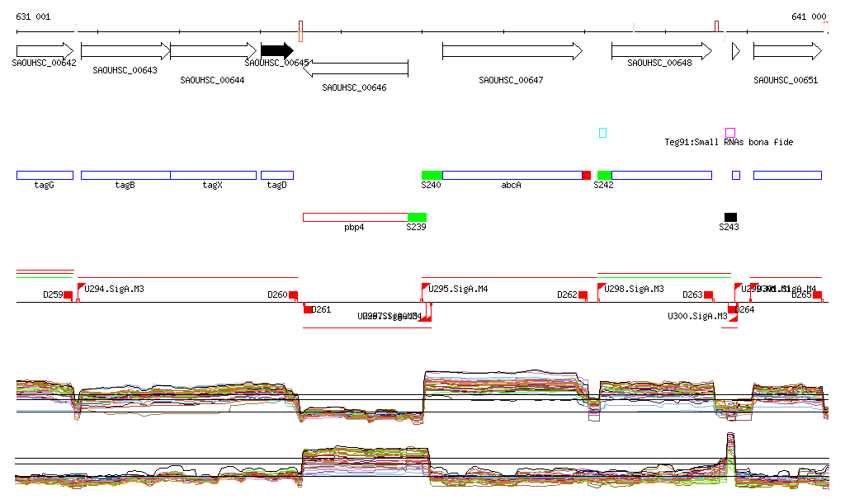Select the tagB blue annotation box
The image size is (845, 504).
pos(125,175)
